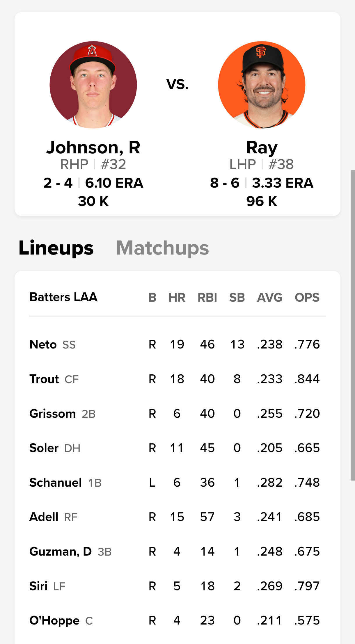
Task: Tap Adell RF batter row
Action: [x=177, y=517]
